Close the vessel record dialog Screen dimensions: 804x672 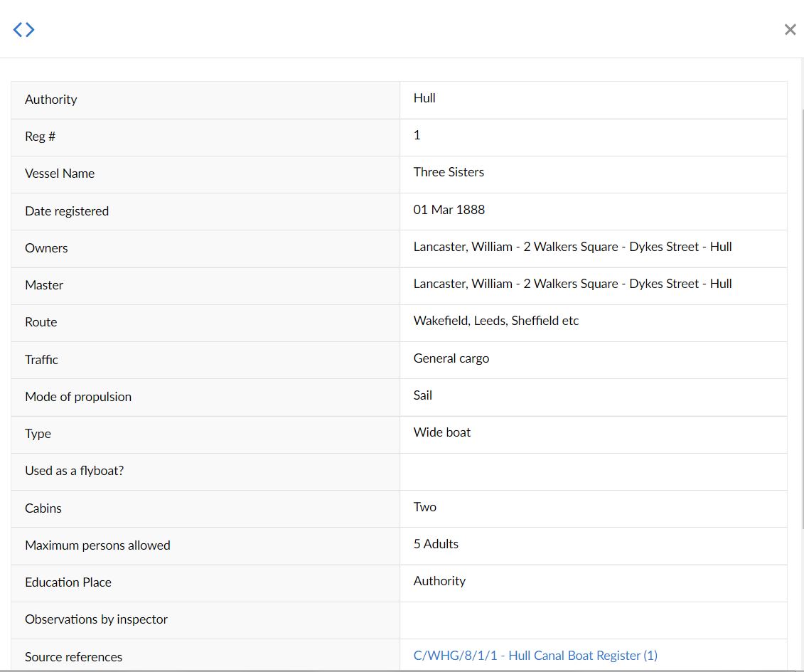[x=790, y=29]
